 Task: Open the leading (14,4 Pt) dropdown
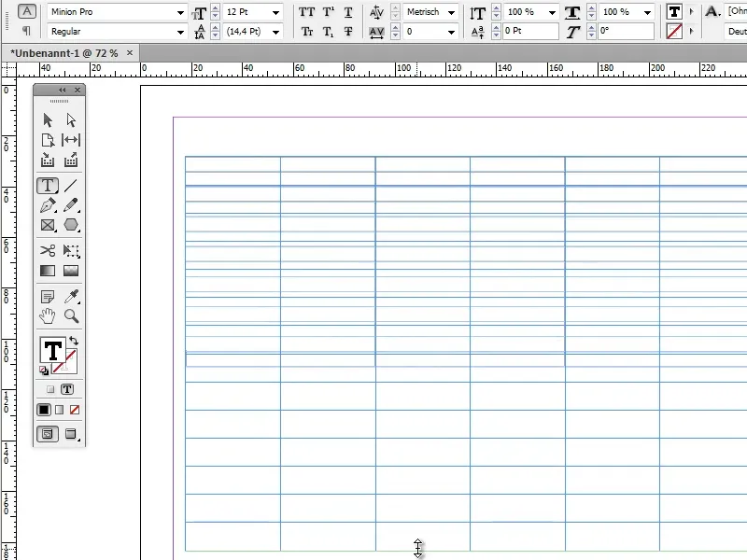[275, 32]
